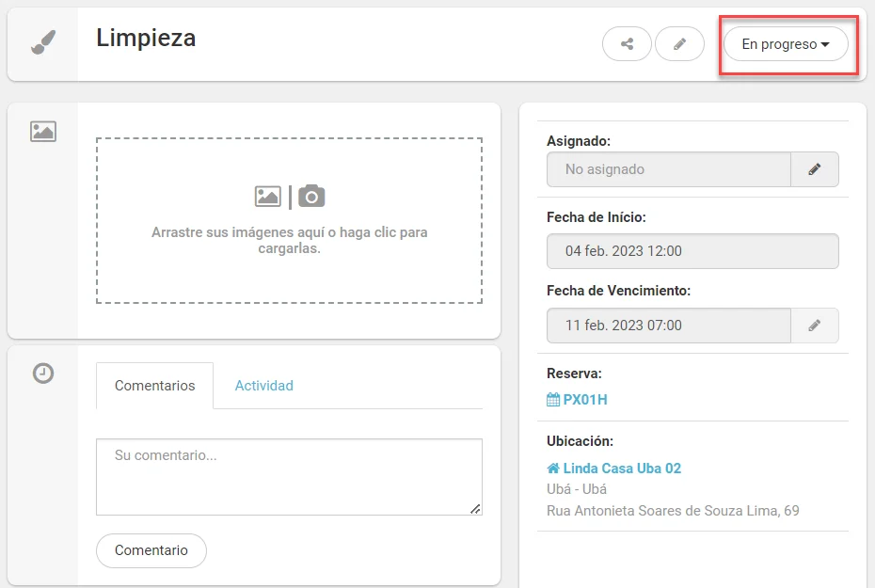Submit with the Comentario button

point(151,550)
